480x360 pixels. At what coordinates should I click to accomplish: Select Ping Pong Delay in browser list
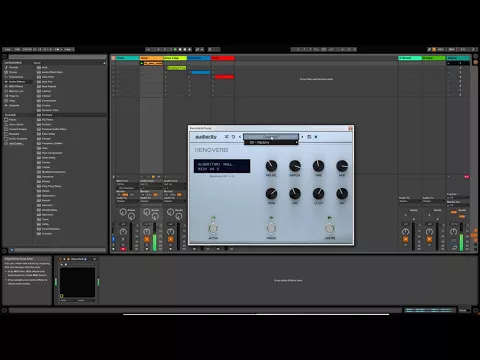tap(49, 186)
